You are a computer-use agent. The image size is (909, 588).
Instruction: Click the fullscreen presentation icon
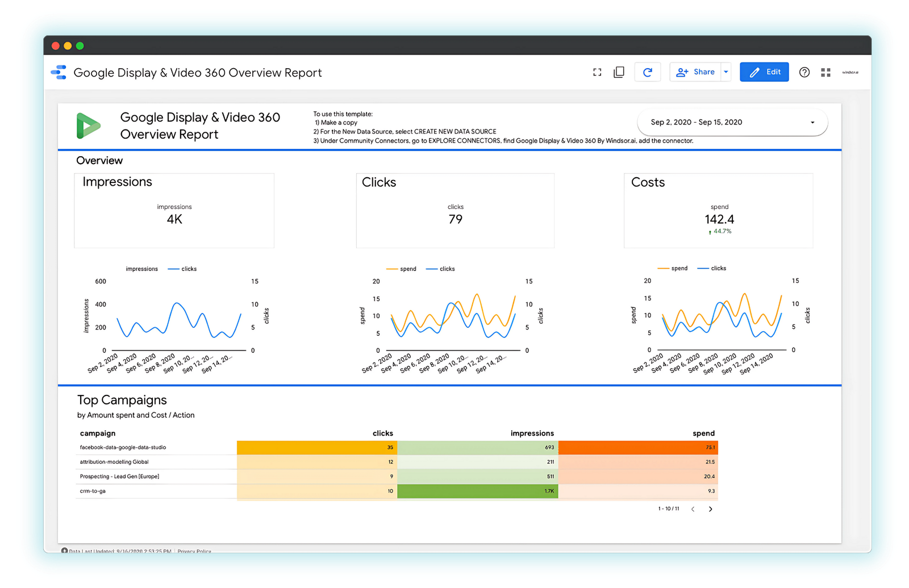[x=597, y=72]
